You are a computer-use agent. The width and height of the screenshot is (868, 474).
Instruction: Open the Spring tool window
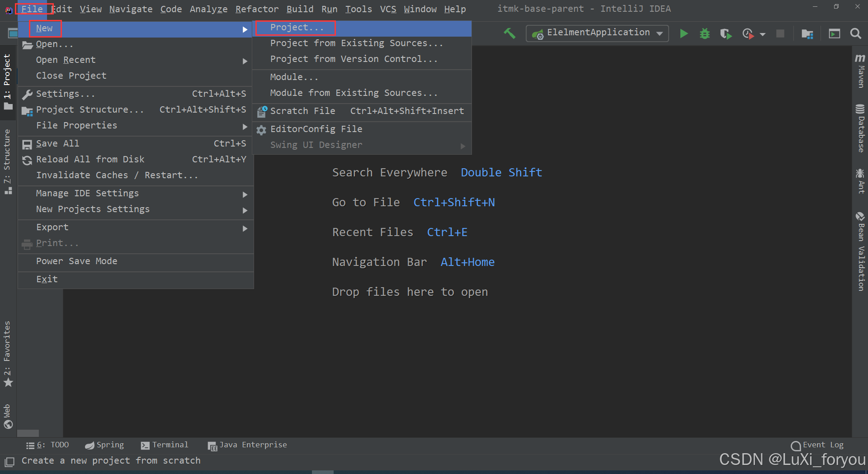104,445
